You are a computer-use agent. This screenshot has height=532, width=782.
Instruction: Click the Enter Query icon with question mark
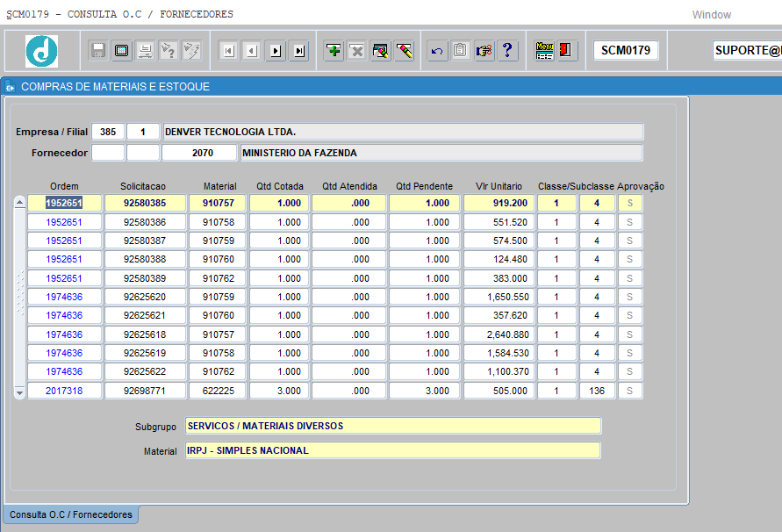pos(169,51)
